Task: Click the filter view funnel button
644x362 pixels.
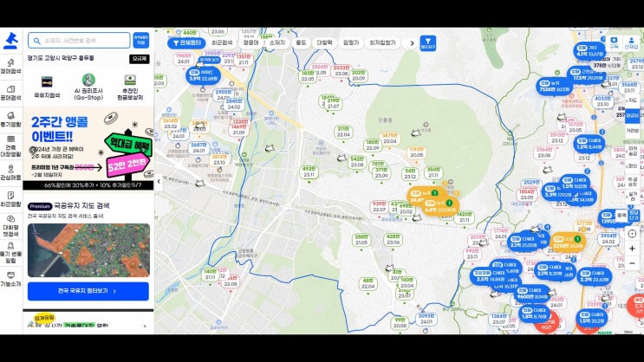Action: coord(428,42)
